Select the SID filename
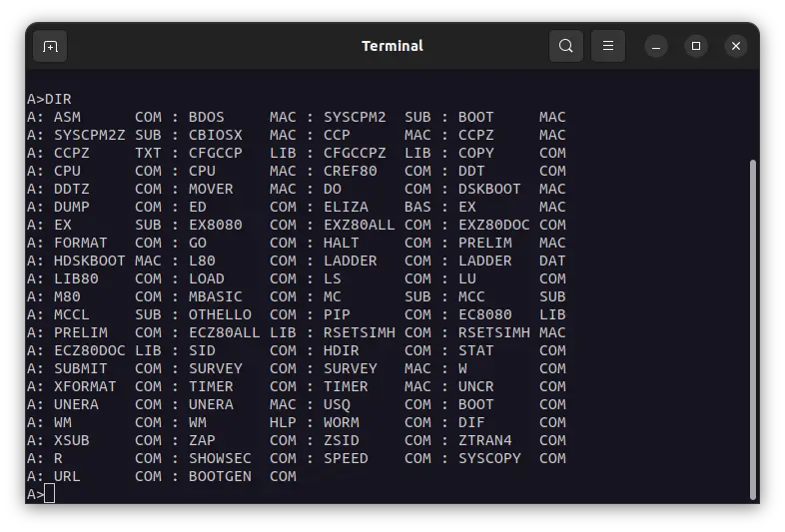The width and height of the screenshot is (785, 532). pyautogui.click(x=202, y=350)
